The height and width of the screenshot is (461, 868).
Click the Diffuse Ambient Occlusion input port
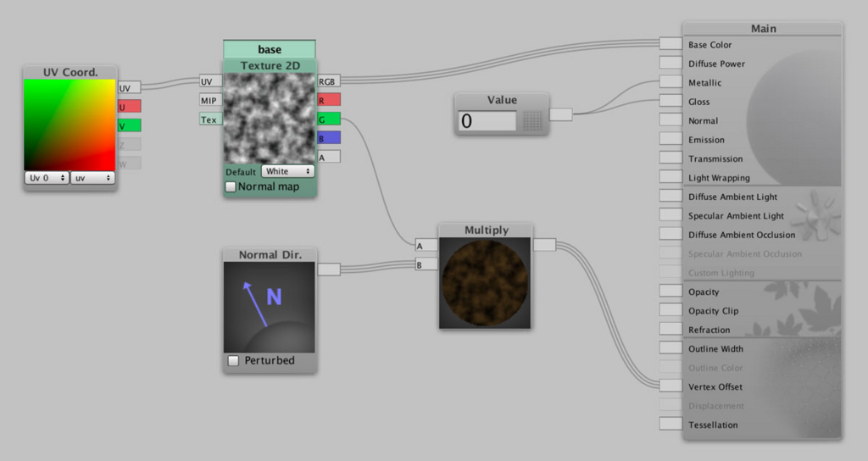point(670,234)
